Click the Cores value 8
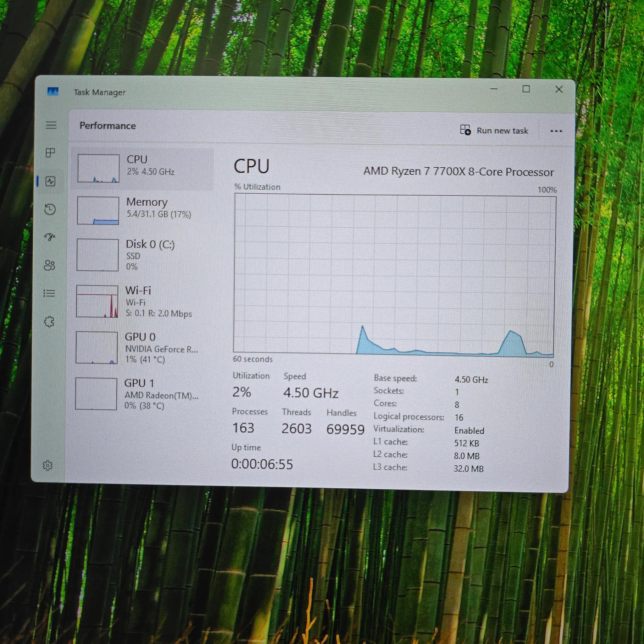 pos(457,405)
